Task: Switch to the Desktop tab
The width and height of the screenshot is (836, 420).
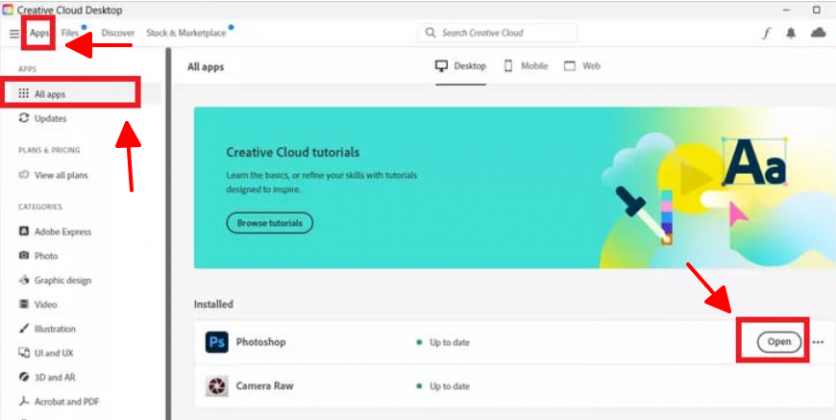Action: [461, 66]
